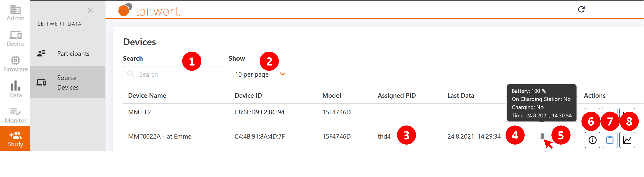Go to the Device section icon
Screen dimensions: 644x177
coord(16,38)
